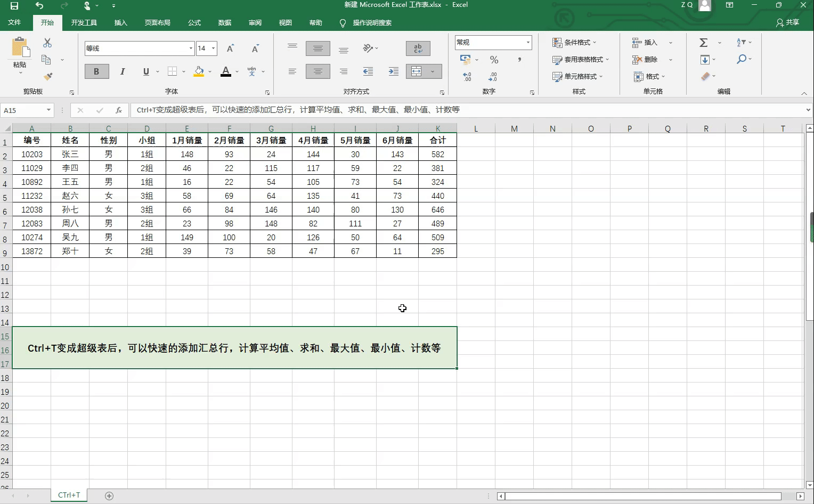Open the Name Box dropdown arrow

tap(48, 110)
